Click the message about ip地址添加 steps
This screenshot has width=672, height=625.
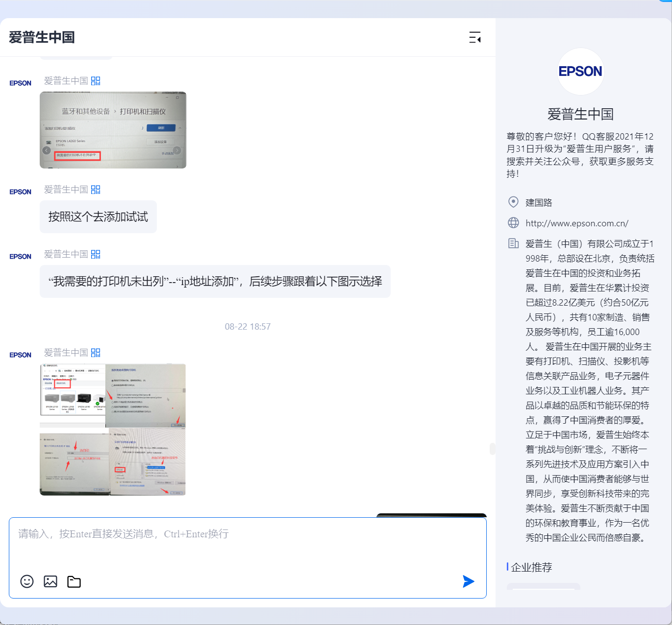(x=215, y=282)
